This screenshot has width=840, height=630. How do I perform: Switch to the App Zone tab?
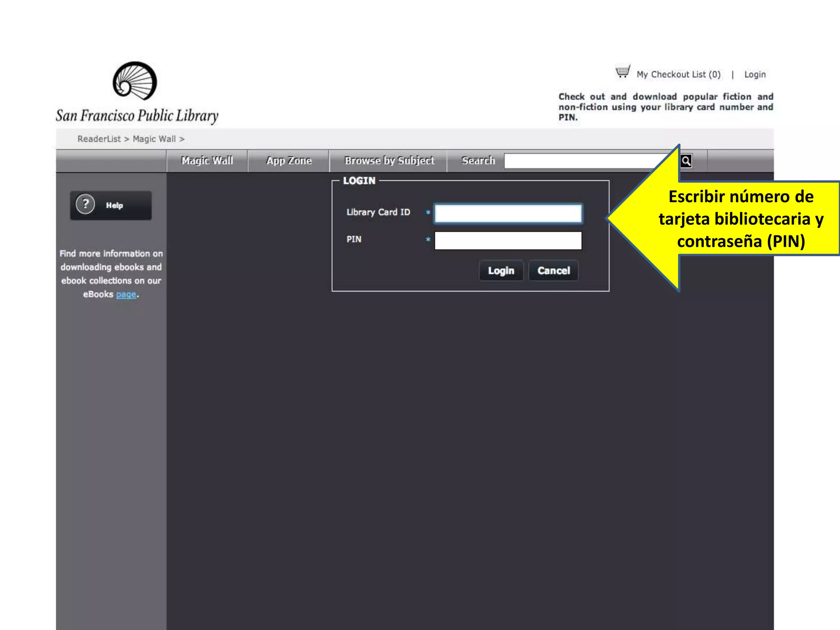click(x=289, y=161)
